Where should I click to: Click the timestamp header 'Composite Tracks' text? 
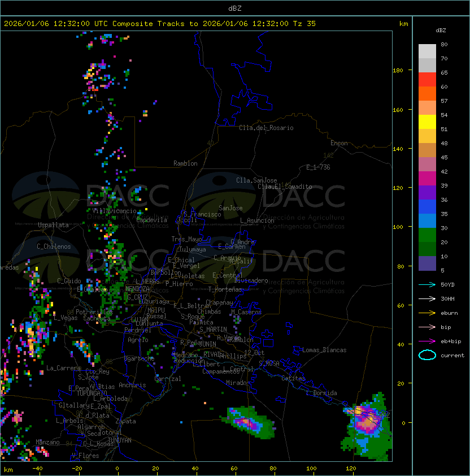point(149,24)
